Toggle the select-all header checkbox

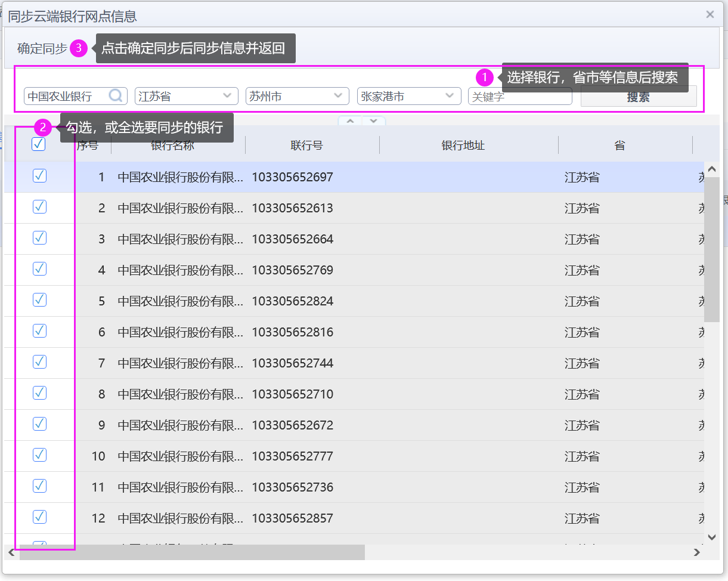39,144
